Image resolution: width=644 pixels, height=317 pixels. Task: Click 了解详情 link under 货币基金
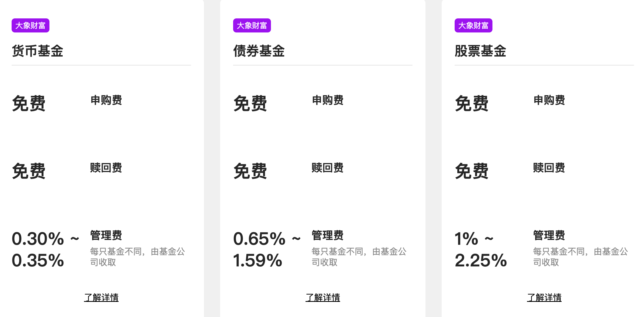[x=101, y=298]
